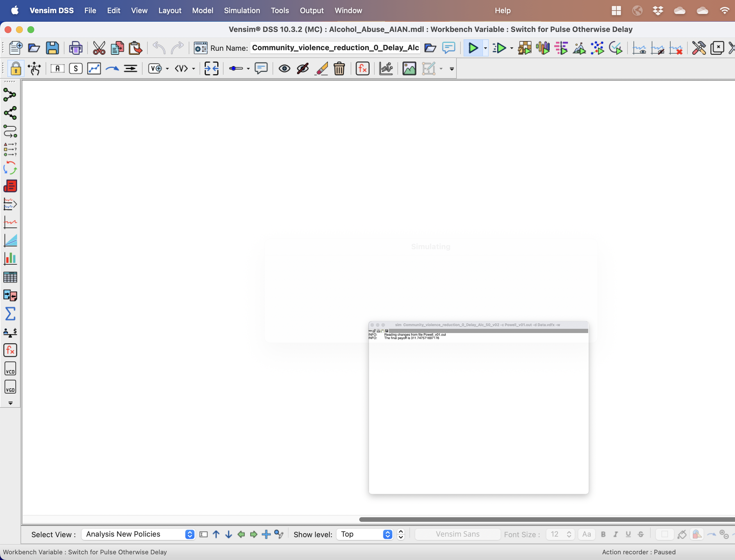Click the Runs Compare tool
This screenshot has height=560, width=735.
coord(10,295)
